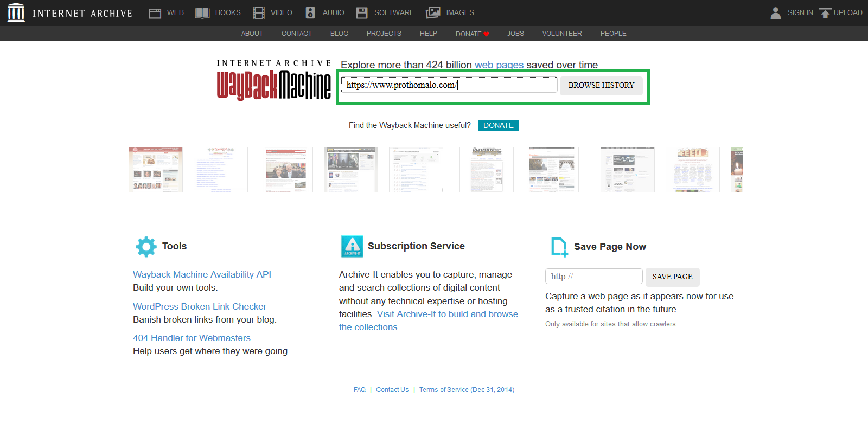Click the Upload text link

[848, 13]
